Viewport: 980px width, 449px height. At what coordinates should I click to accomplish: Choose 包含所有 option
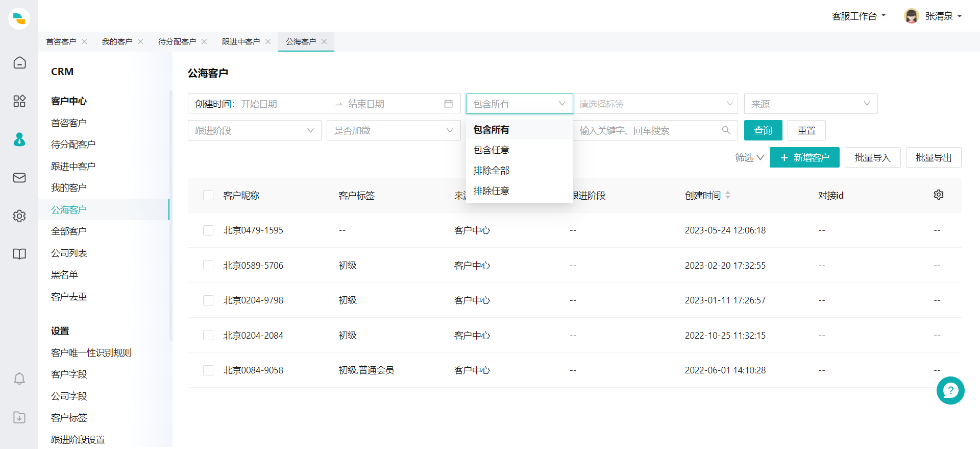[x=519, y=129]
